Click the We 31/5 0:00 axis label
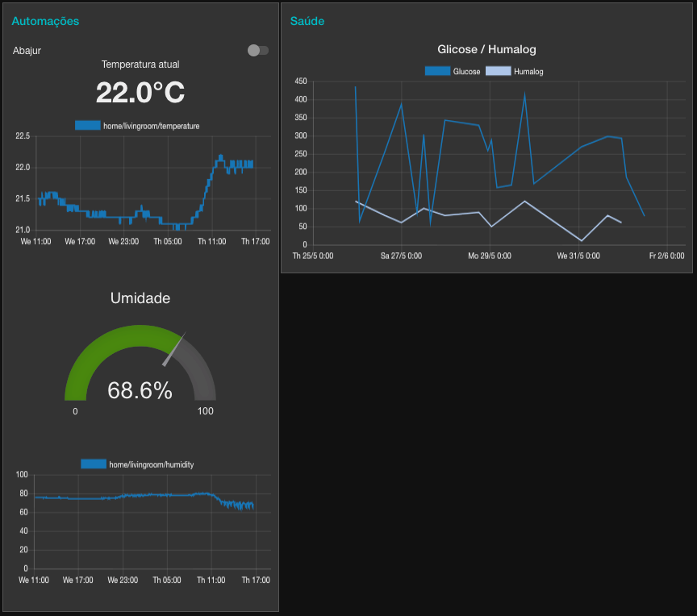 (578, 256)
